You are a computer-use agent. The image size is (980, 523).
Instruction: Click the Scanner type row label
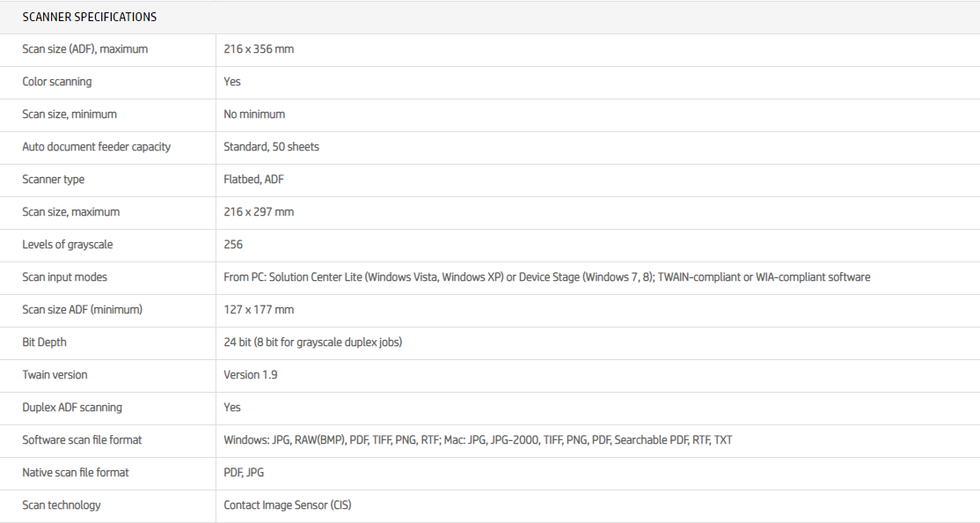[54, 180]
